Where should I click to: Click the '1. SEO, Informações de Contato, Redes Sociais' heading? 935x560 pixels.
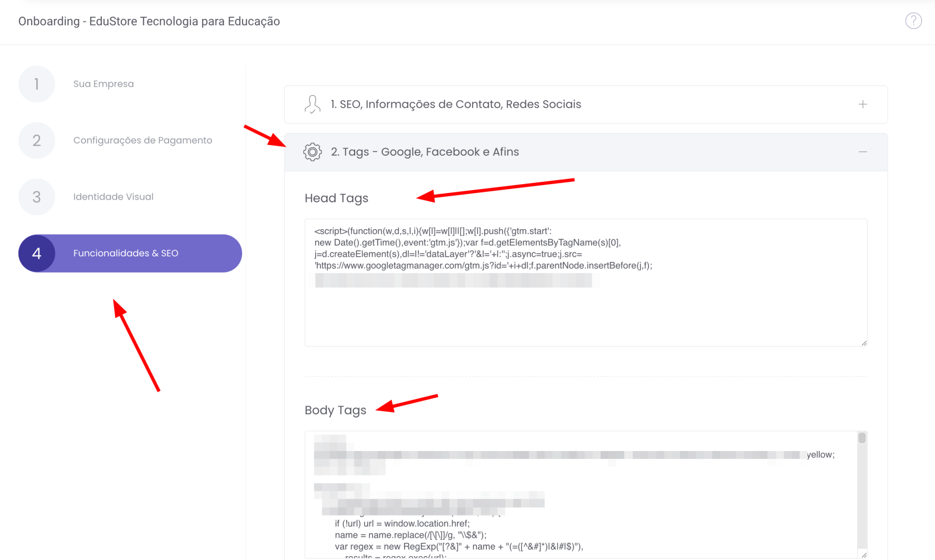pos(456,104)
